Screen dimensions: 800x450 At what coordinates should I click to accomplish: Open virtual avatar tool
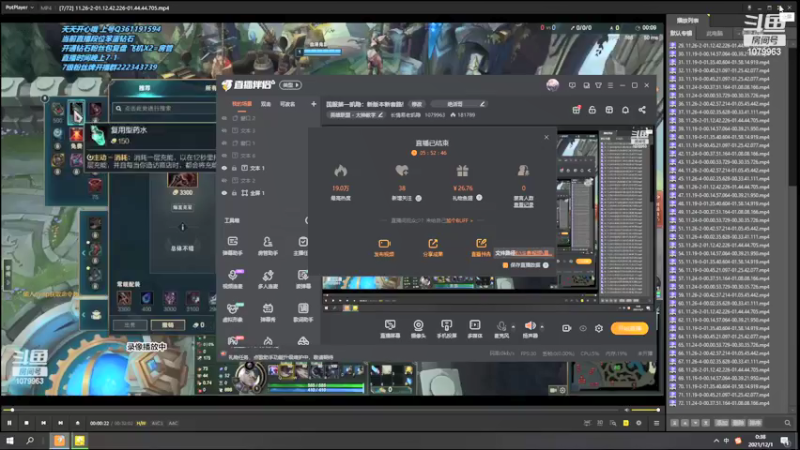point(233,312)
